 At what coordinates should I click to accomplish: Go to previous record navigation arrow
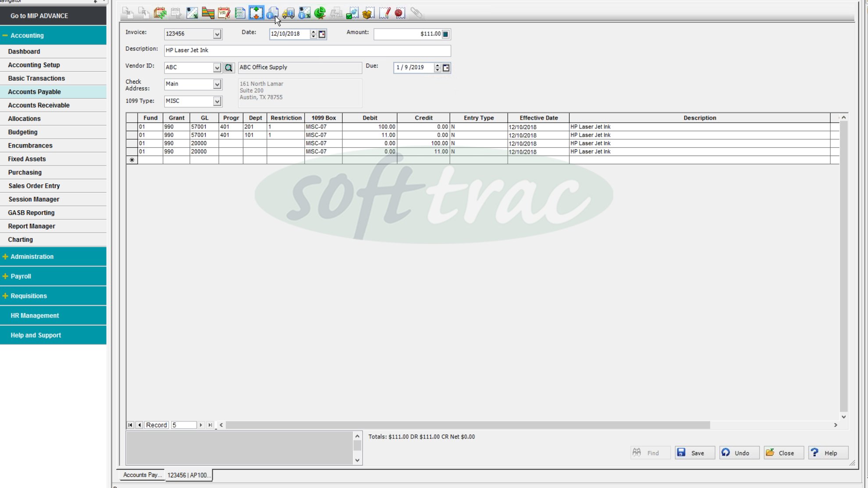139,425
